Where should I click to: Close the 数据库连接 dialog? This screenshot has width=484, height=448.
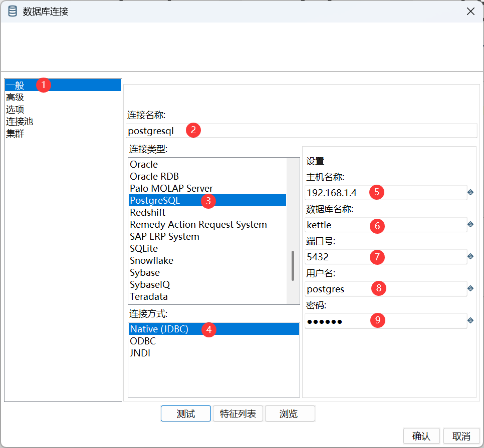click(x=470, y=12)
